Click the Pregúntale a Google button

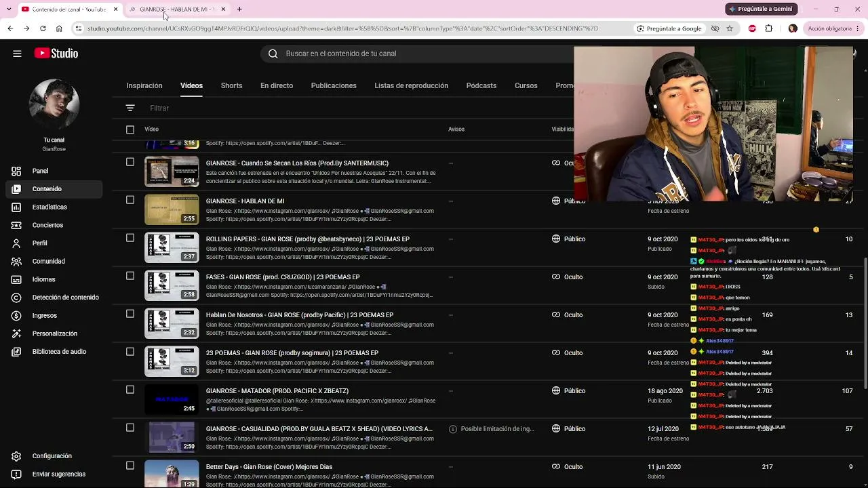669,28
